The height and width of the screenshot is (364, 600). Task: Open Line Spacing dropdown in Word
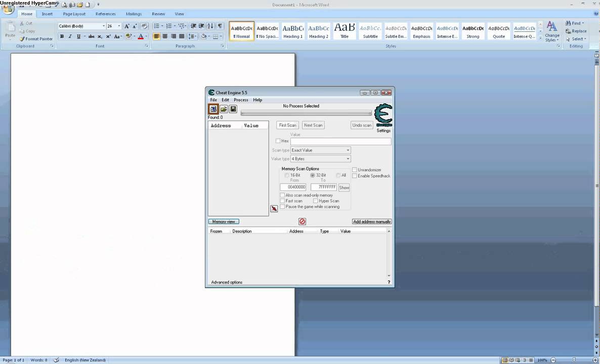tap(192, 36)
